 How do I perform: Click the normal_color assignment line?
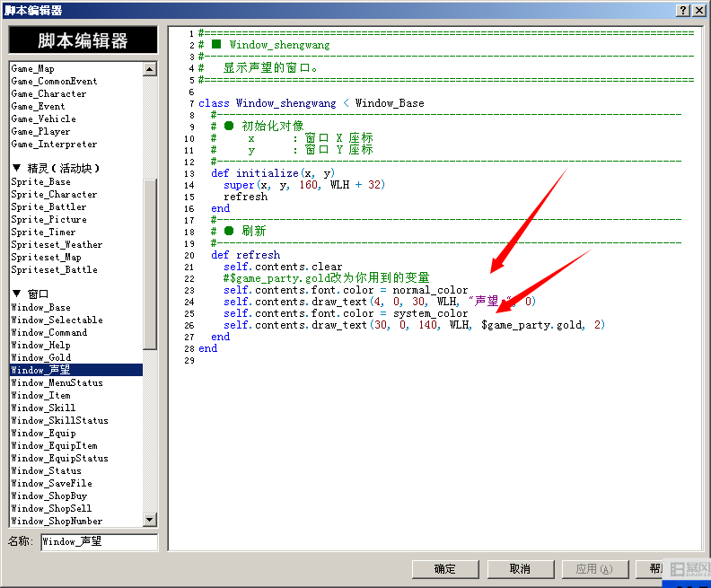click(346, 290)
